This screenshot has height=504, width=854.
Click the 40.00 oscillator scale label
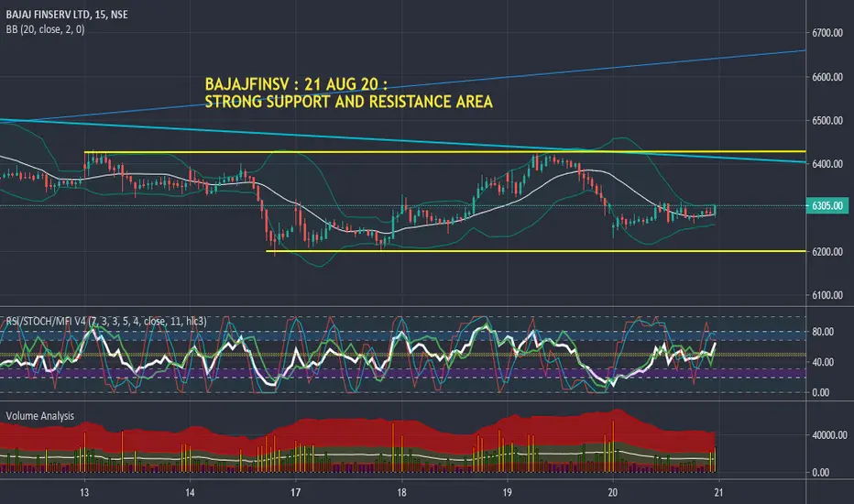823,362
